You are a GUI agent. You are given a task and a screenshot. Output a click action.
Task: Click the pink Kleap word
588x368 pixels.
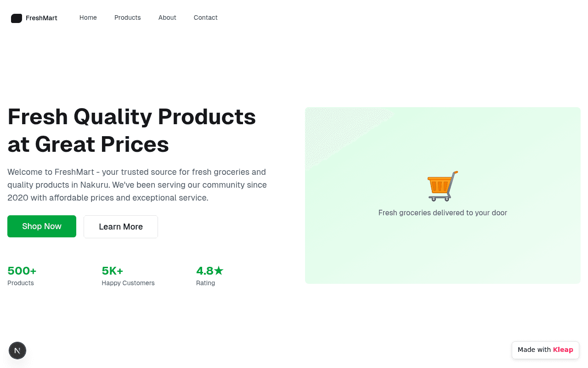(x=563, y=350)
